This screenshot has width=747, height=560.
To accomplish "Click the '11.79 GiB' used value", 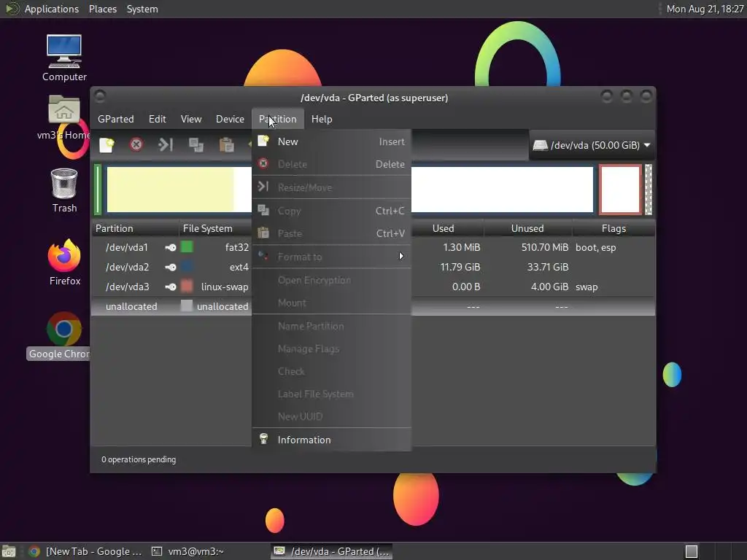I will pos(460,267).
